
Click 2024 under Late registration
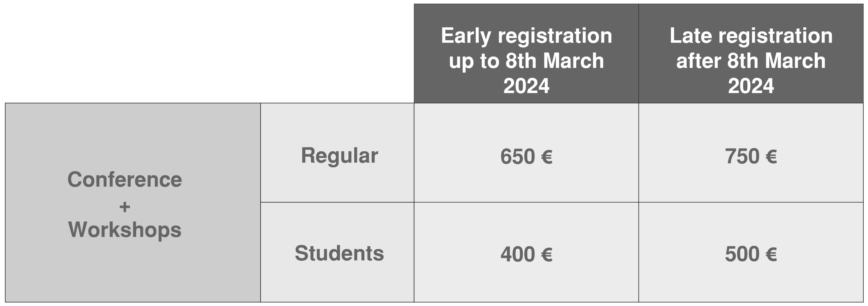point(751,86)
